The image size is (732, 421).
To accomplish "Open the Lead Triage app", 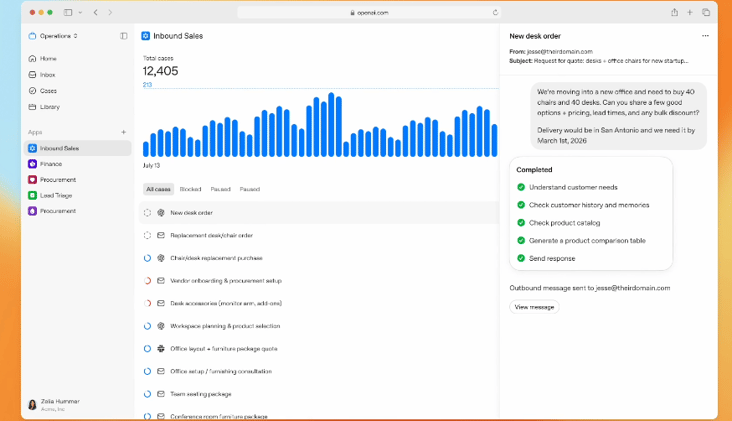I will point(57,196).
